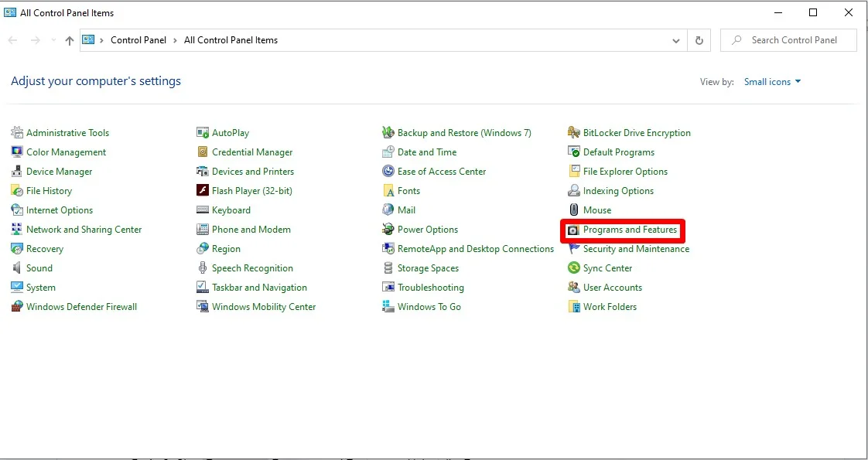Expand the chevron after Control Panel breadcrumb
The image size is (868, 460).
coord(175,40)
